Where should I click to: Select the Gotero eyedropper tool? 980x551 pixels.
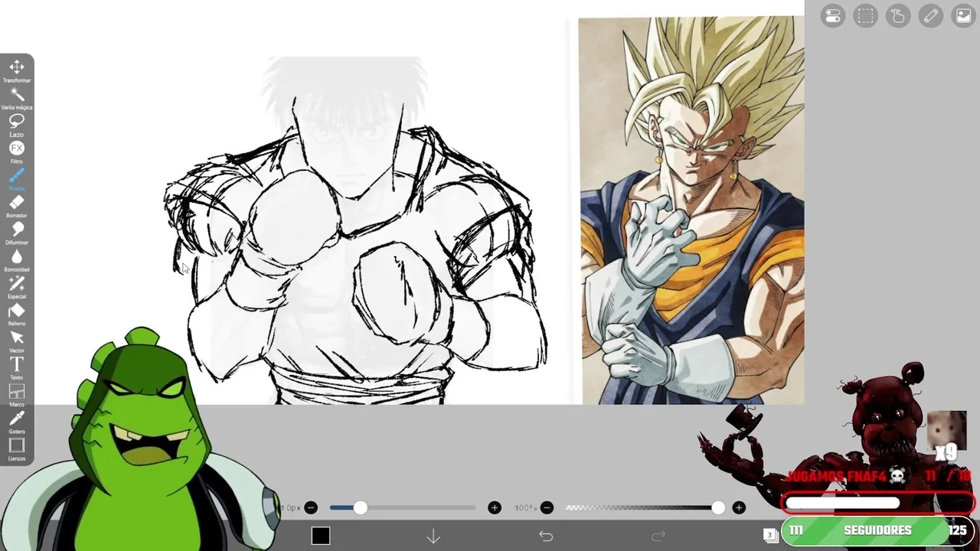[x=17, y=422]
